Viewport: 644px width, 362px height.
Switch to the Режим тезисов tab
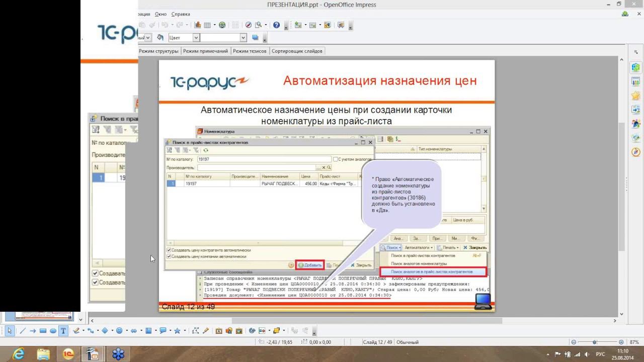pyautogui.click(x=250, y=51)
